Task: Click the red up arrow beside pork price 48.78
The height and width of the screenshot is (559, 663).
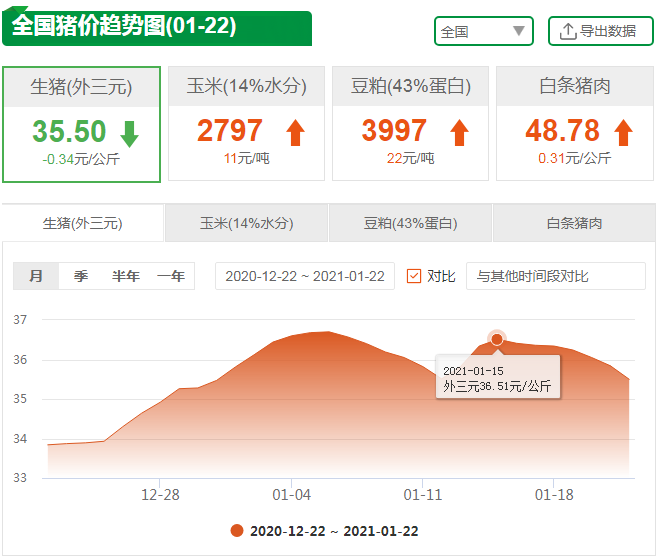Action: pyautogui.click(x=623, y=132)
